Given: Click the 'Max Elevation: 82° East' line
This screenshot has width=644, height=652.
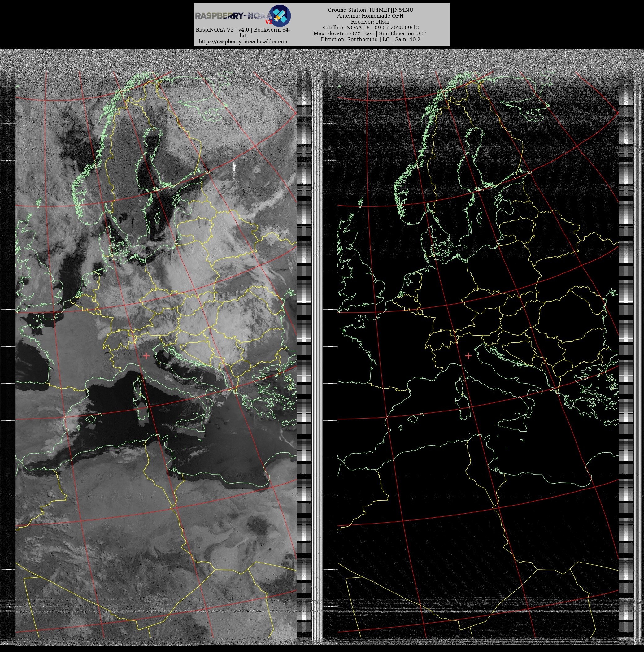Looking at the screenshot, I should tap(370, 33).
